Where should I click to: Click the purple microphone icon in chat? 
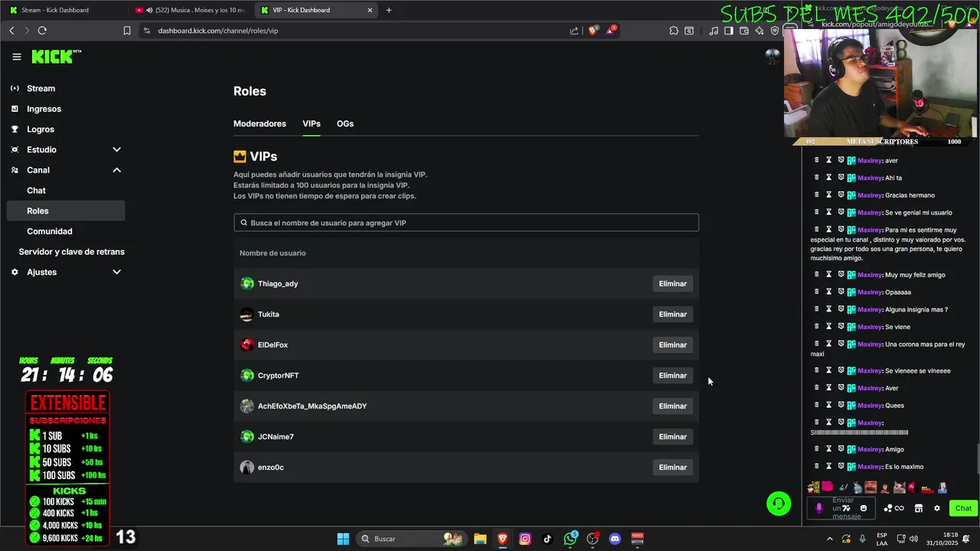point(818,508)
